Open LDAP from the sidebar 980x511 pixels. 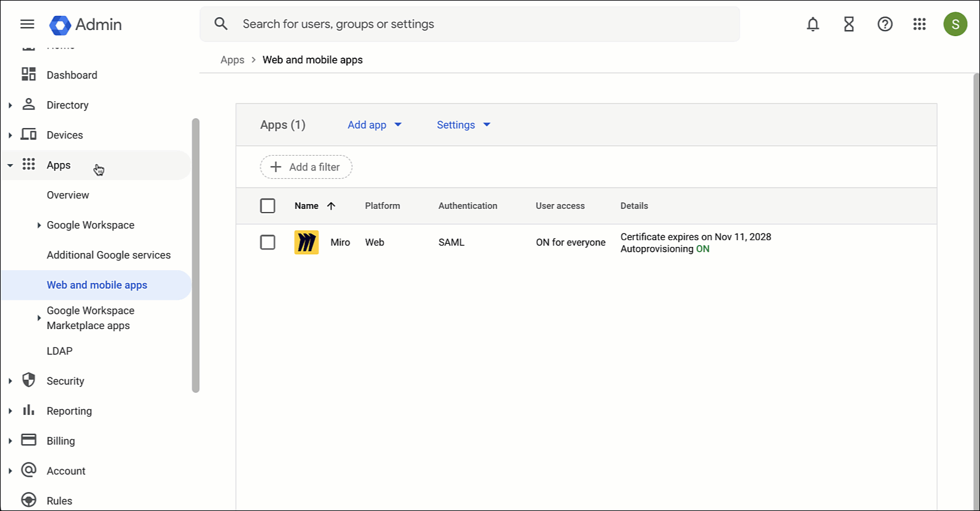pyautogui.click(x=59, y=351)
